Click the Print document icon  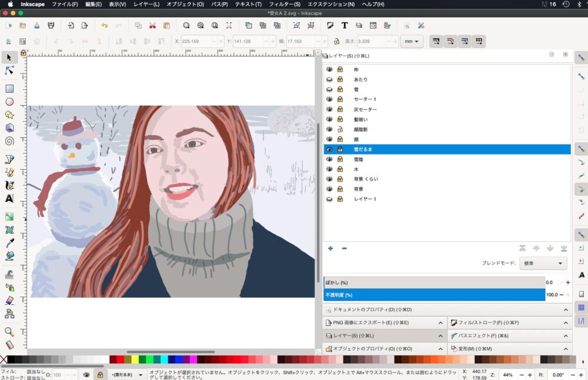pos(51,25)
